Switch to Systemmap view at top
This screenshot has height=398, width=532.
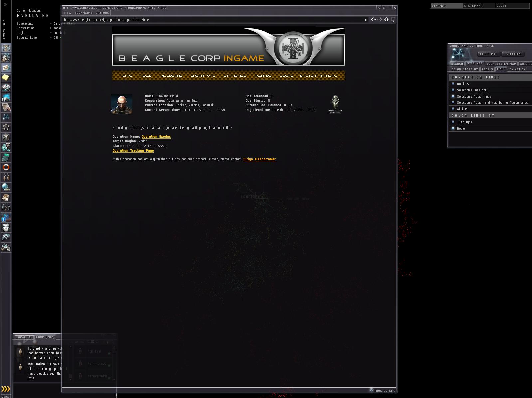[479, 6]
